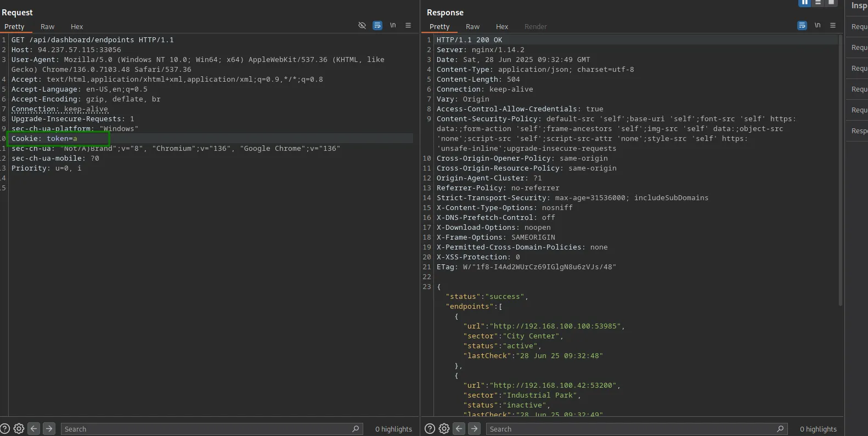Toggle the Request eye-slash visibility icon
868x436 pixels.
pyautogui.click(x=362, y=26)
